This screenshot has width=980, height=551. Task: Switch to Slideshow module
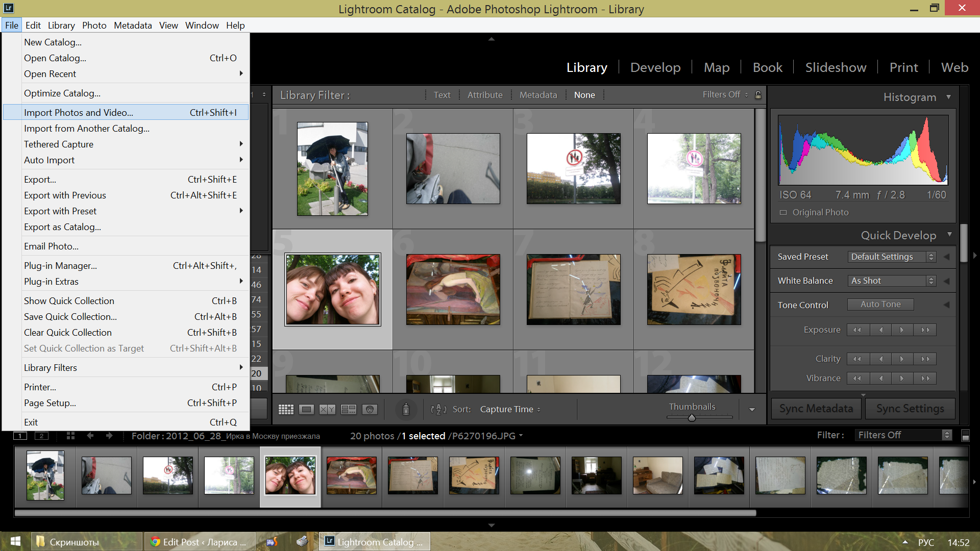[836, 67]
